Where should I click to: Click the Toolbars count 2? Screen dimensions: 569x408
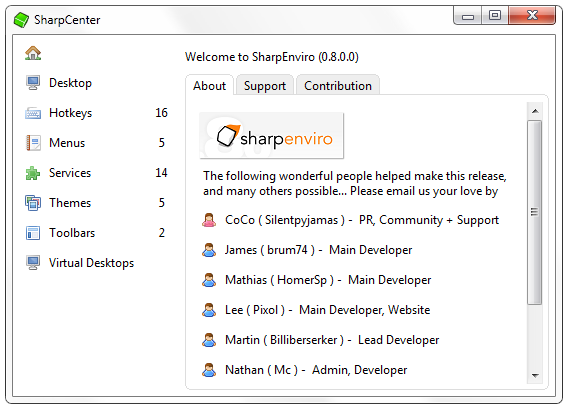pos(162,233)
